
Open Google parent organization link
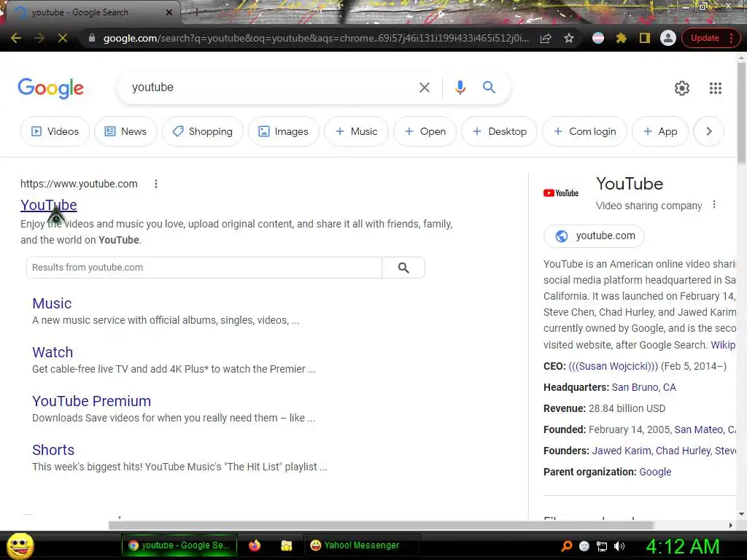pos(655,472)
